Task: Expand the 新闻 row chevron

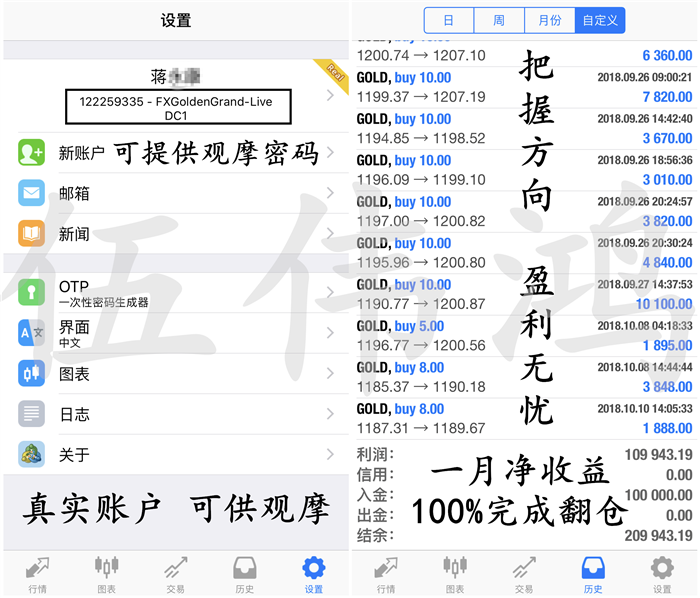Action: 330,233
